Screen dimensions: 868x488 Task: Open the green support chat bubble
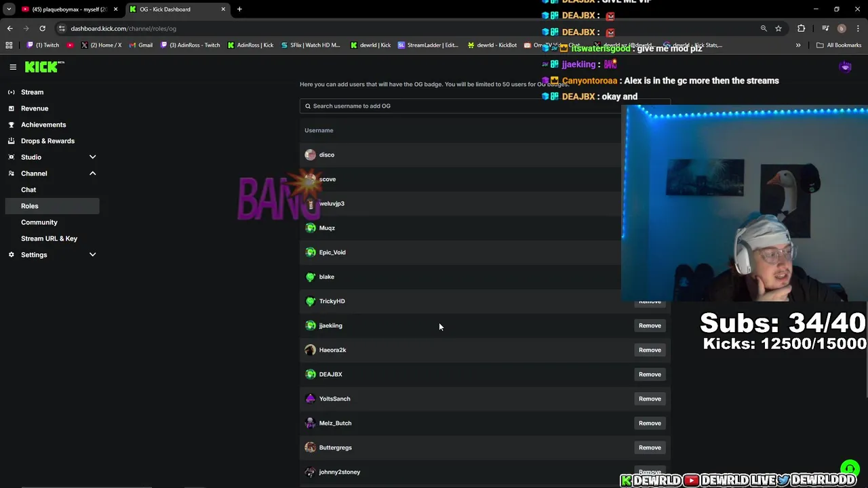(850, 469)
